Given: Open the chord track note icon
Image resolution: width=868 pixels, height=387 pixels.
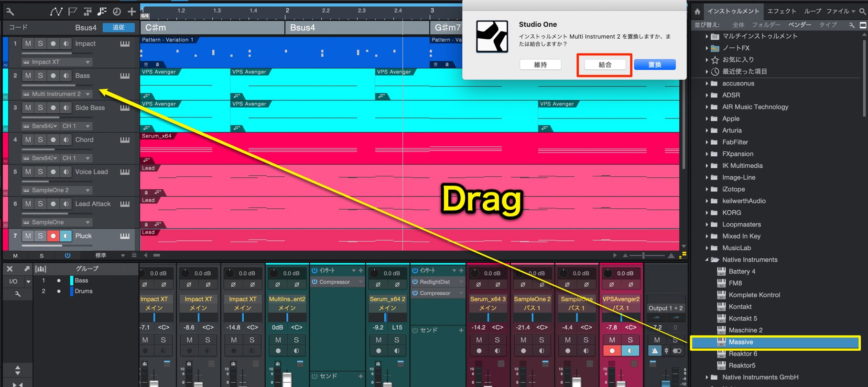Looking at the screenshot, I should [x=102, y=11].
